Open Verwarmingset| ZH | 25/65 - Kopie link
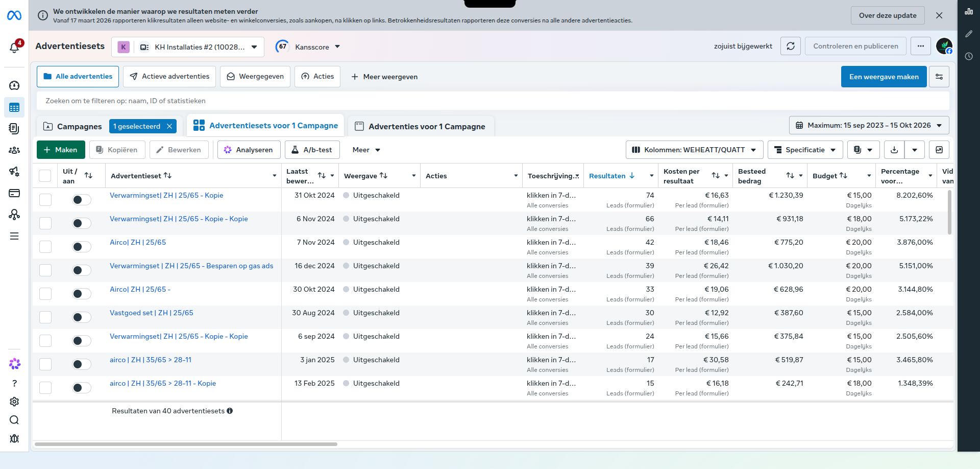Screen dimensions: 980x469 (x=166, y=195)
